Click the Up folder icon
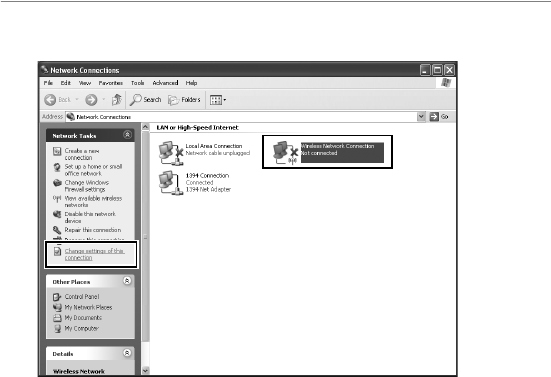Viewport: 551px width, 377px height. point(116,100)
